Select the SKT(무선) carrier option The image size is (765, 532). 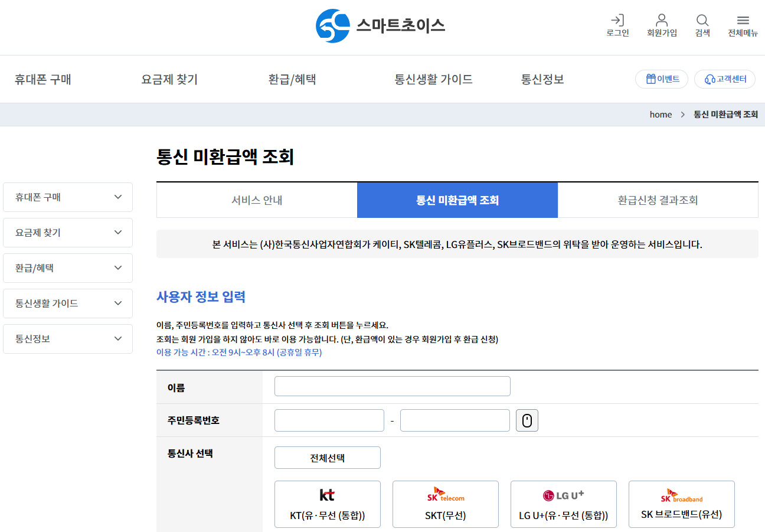445,504
